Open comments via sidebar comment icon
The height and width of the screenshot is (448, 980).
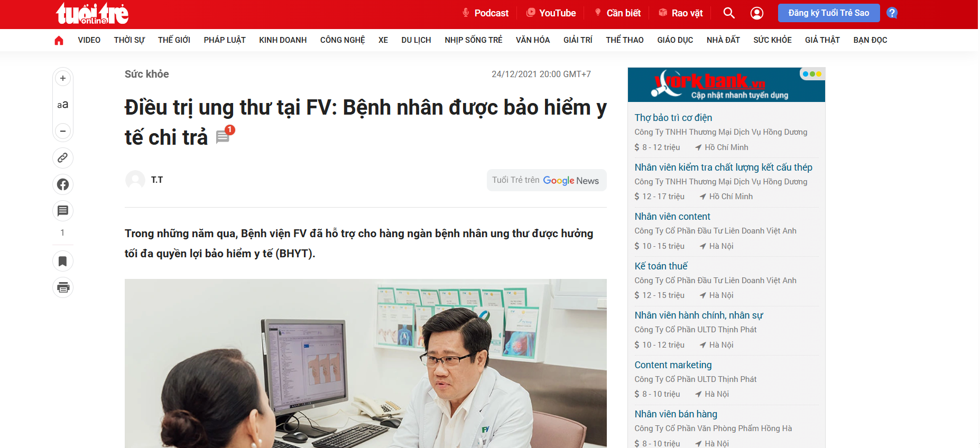pos(63,211)
